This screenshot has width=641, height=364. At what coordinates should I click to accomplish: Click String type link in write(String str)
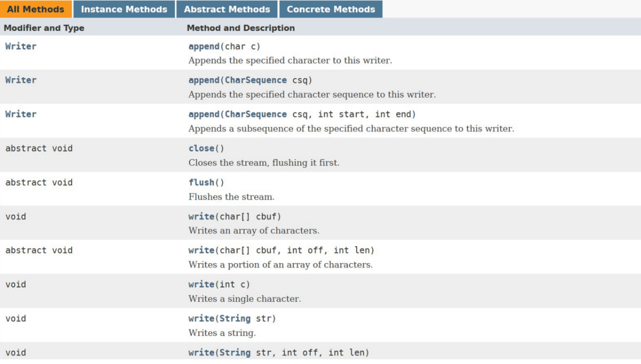coord(235,319)
